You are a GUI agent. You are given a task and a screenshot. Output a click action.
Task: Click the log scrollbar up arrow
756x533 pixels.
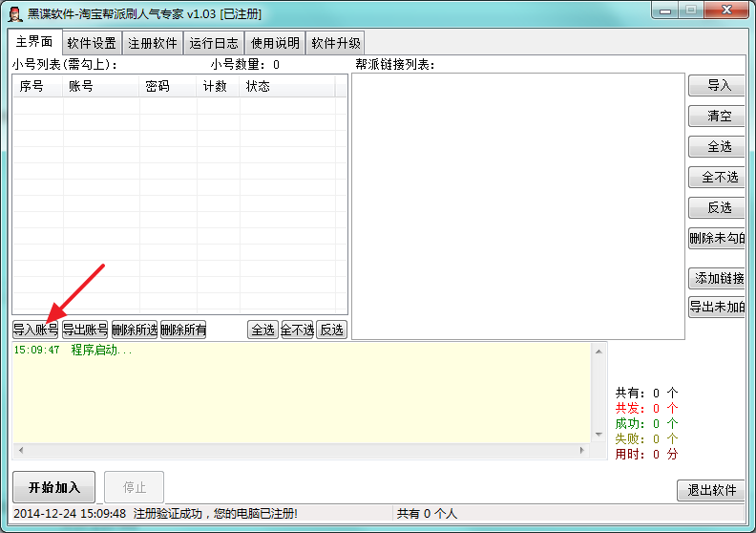[598, 352]
